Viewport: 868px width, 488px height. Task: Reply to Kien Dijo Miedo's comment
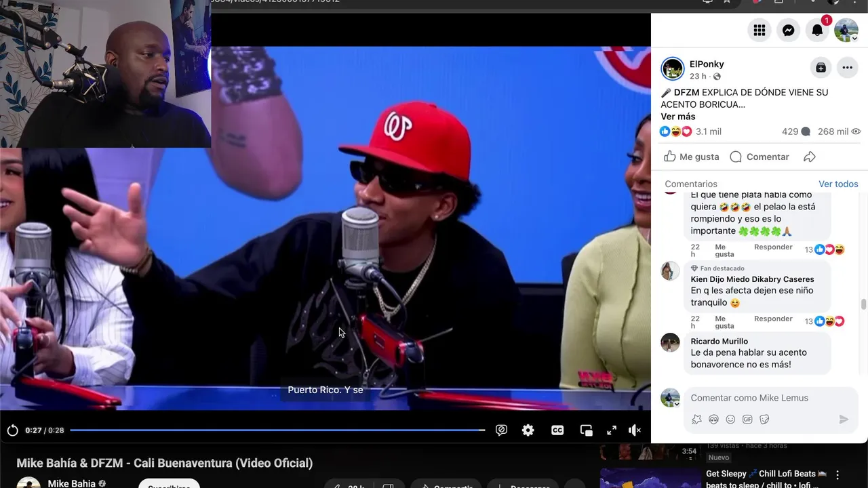[x=773, y=319]
